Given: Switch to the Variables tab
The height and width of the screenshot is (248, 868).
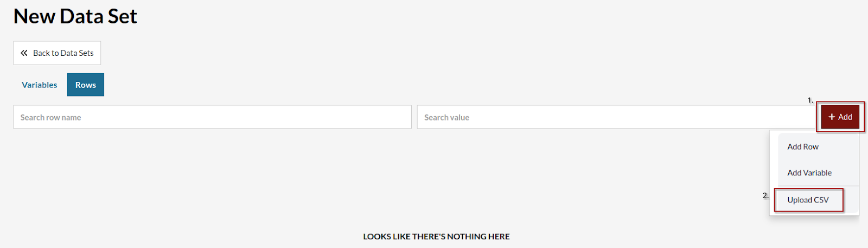Looking at the screenshot, I should (x=39, y=85).
